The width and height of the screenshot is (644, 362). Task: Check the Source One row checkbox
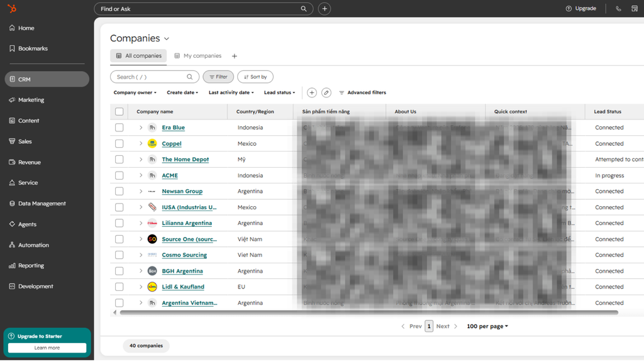coord(119,239)
